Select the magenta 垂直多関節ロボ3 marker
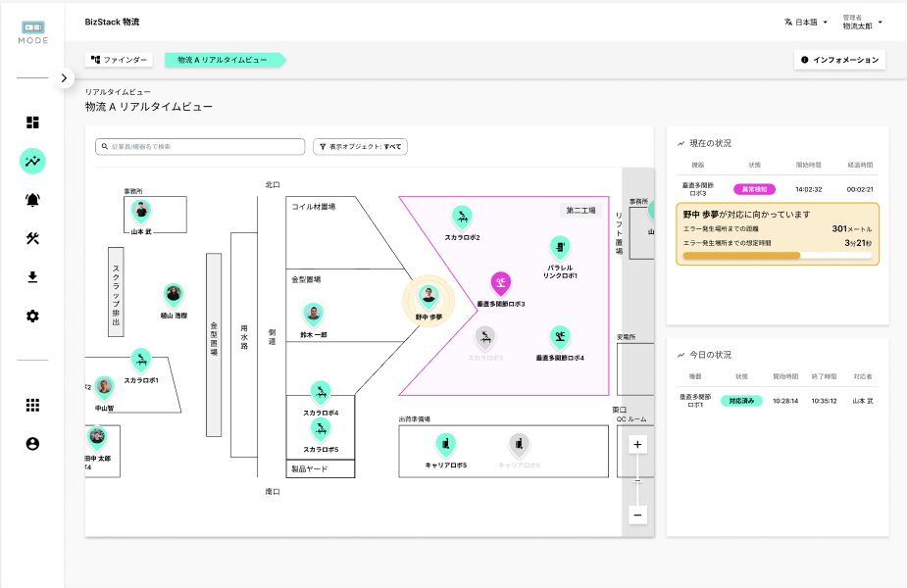907x588 pixels. pos(501,284)
